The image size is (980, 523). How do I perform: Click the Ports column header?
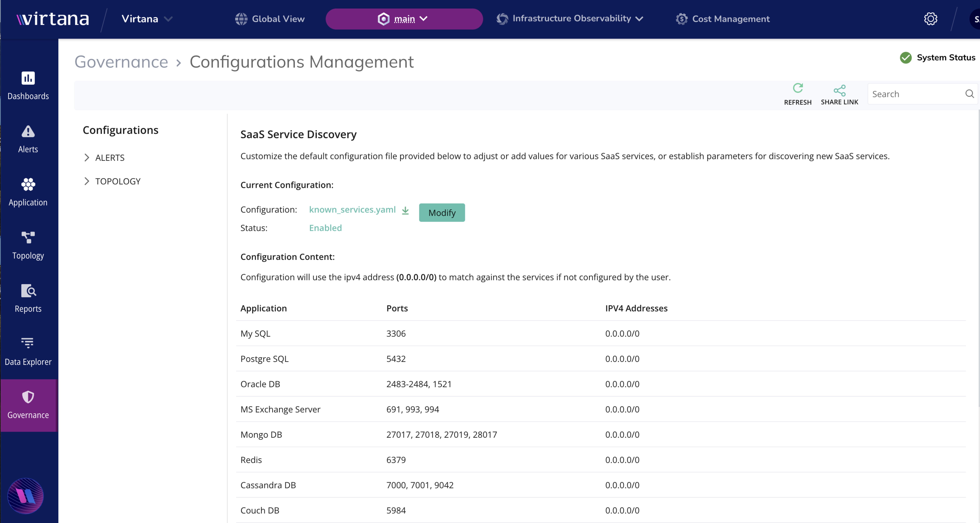click(397, 308)
